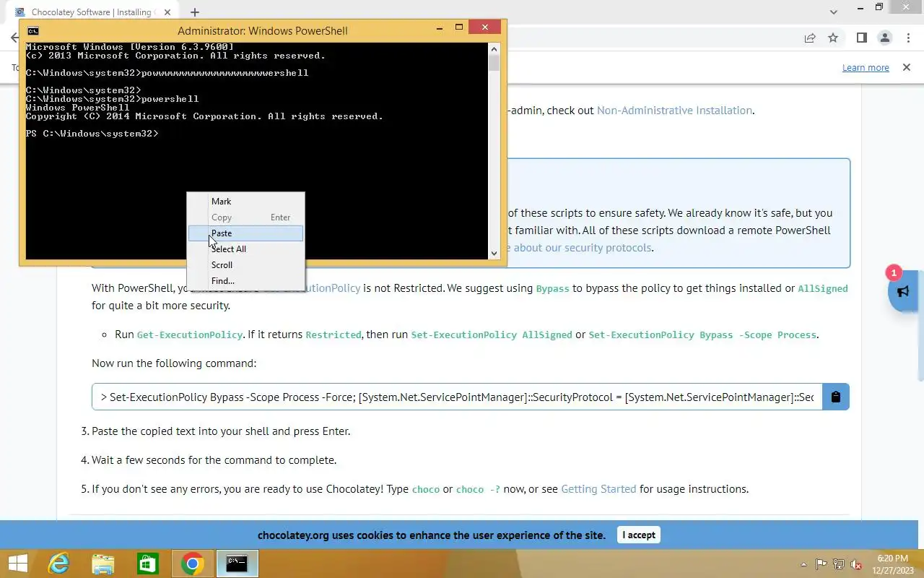Image resolution: width=924 pixels, height=578 pixels.
Task: Click the grayed Copy menu entry
Action: point(245,217)
